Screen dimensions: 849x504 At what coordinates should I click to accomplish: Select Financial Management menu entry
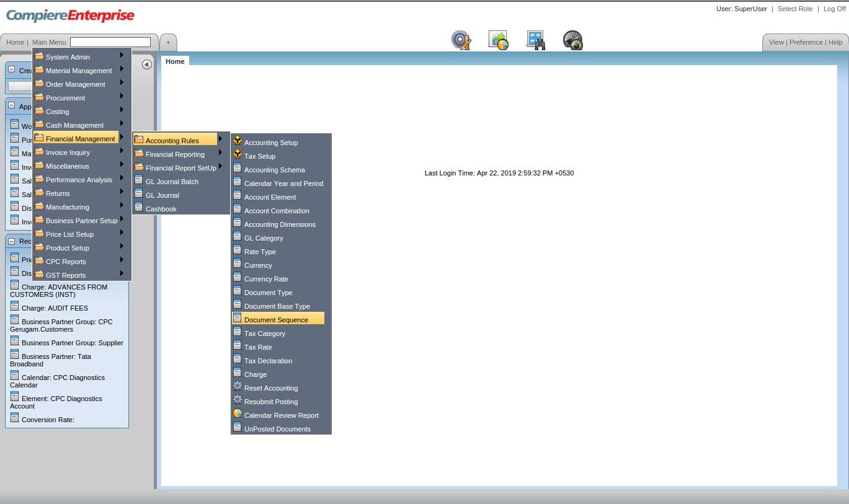click(x=77, y=138)
